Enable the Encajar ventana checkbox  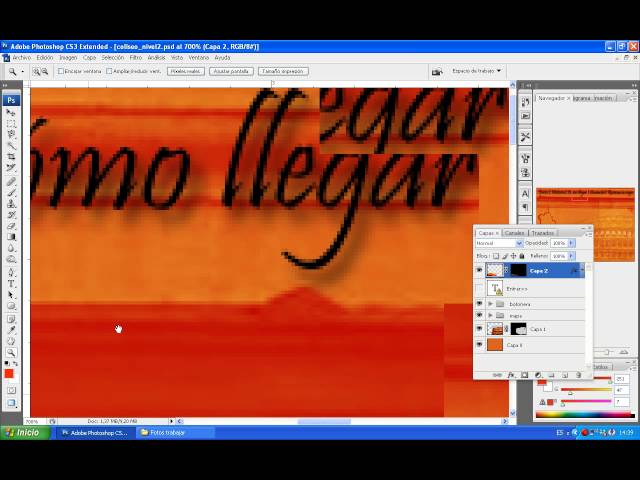61,71
